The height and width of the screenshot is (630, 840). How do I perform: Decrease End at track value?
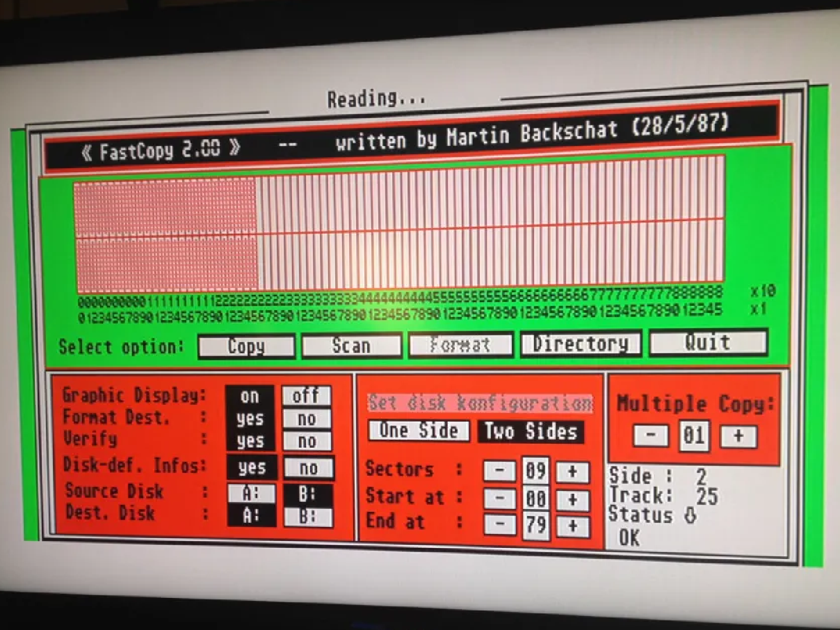pyautogui.click(x=500, y=524)
